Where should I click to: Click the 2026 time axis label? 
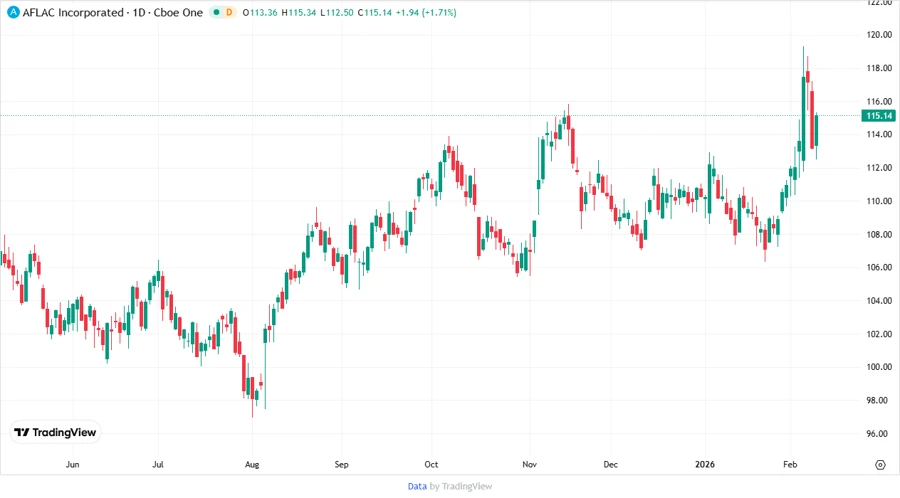pyautogui.click(x=705, y=464)
